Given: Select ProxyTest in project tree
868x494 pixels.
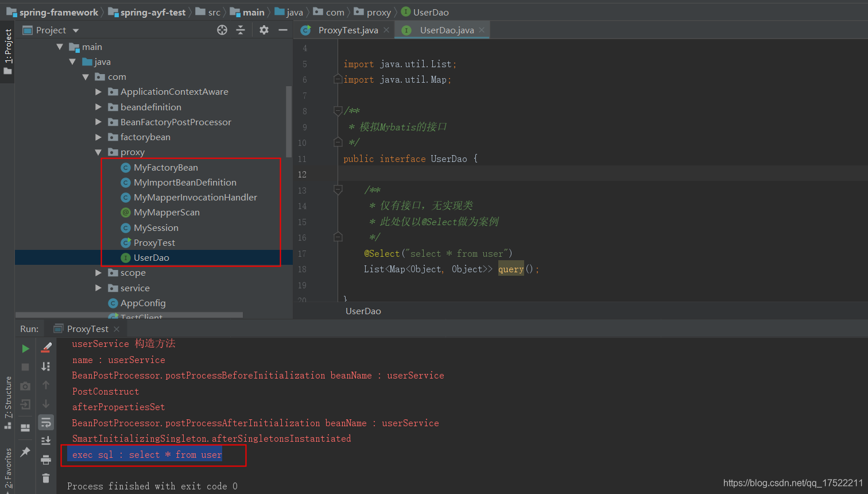Looking at the screenshot, I should [154, 242].
